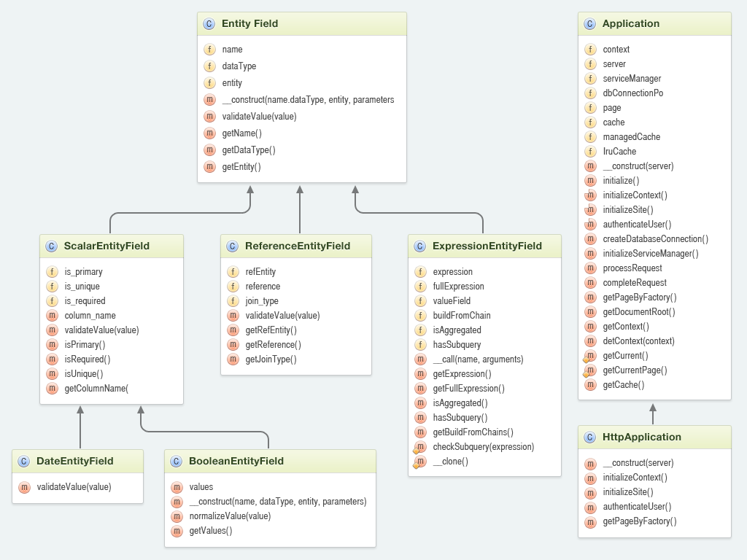This screenshot has width=747, height=560.
Task: Click the is_unique field
Action: click(82, 286)
